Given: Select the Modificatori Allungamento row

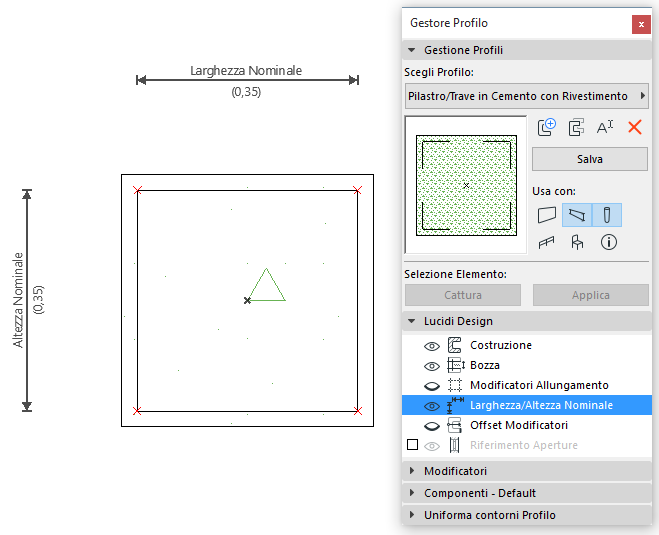Looking at the screenshot, I should pyautogui.click(x=527, y=385).
